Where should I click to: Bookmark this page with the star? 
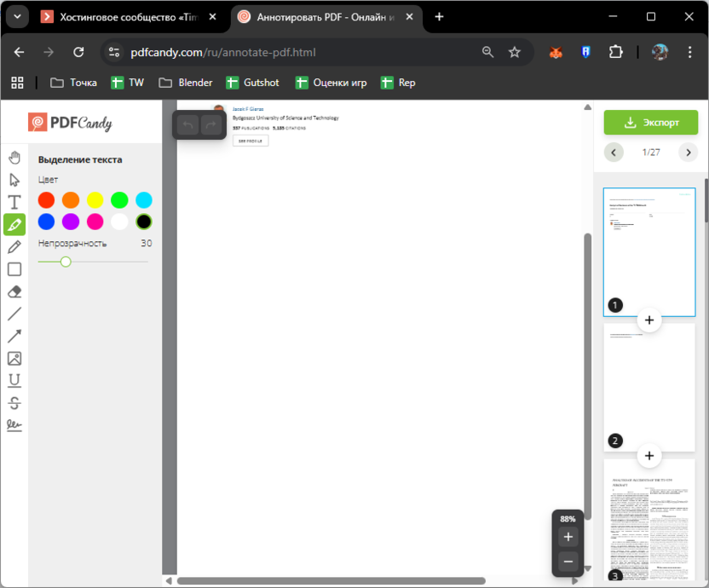(x=515, y=52)
